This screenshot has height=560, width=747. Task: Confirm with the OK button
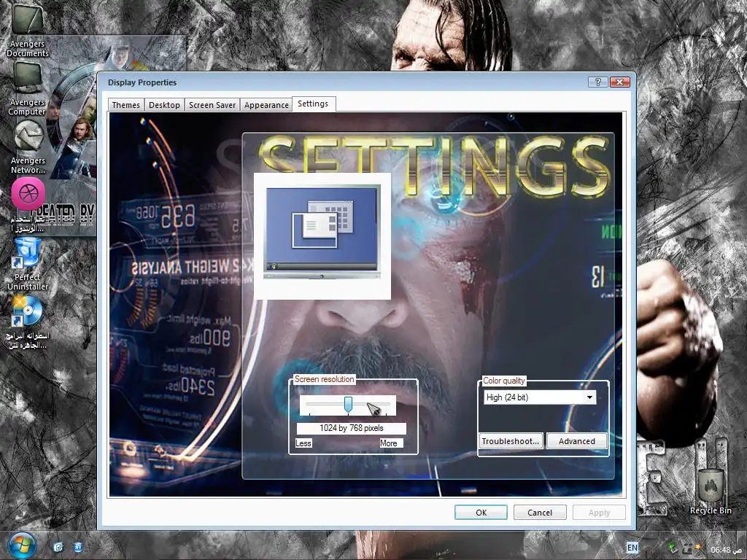[481, 513]
